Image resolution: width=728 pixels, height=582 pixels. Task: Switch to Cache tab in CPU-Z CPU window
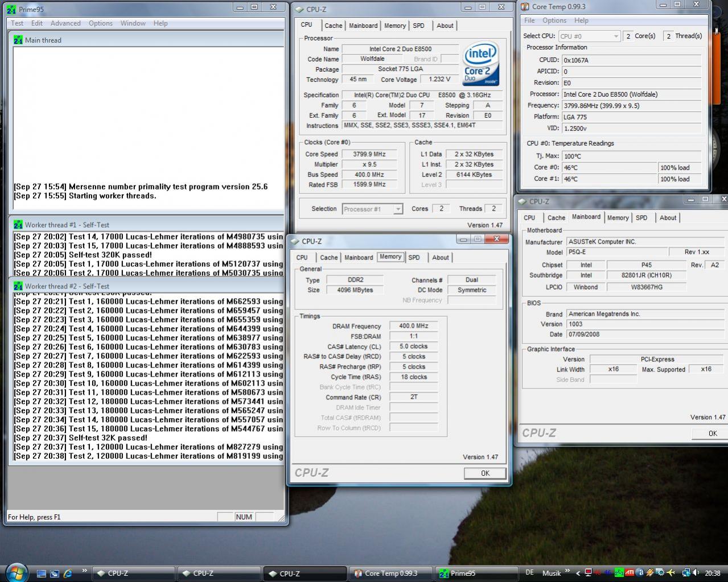point(334,26)
